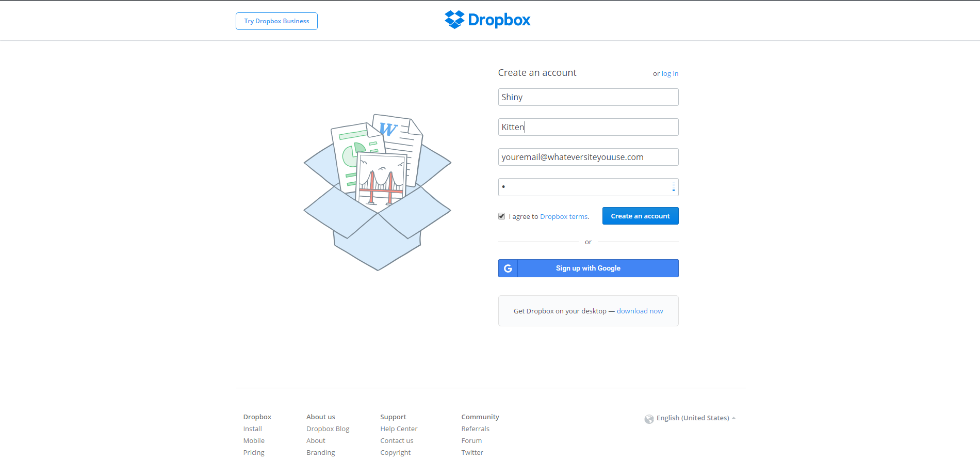Go to the Dropbox Blog footer link

[328, 429]
